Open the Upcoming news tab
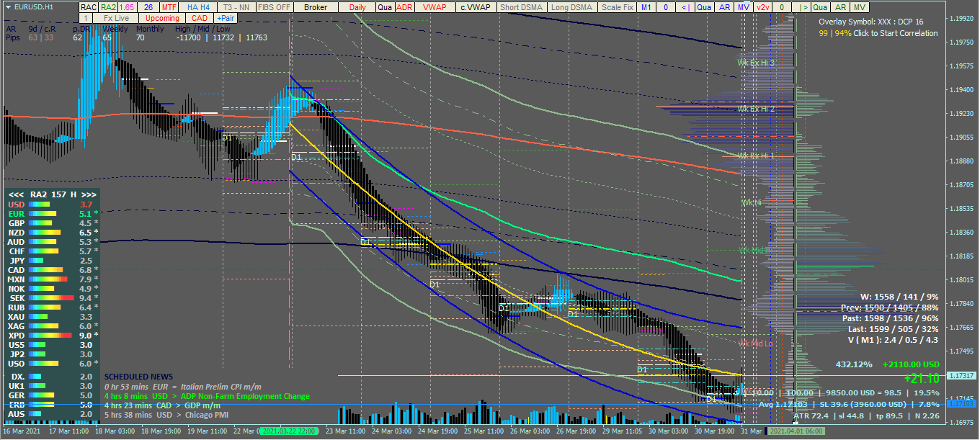 pos(162,18)
